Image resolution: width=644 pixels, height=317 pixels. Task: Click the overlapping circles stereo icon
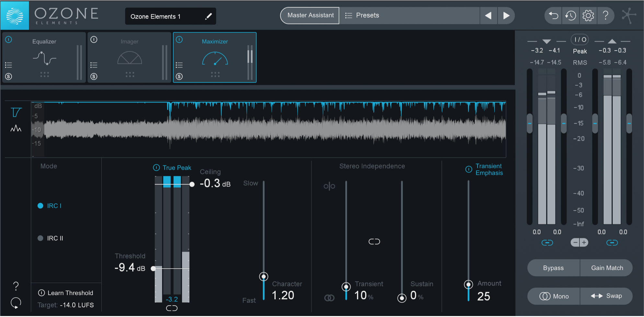329,298
